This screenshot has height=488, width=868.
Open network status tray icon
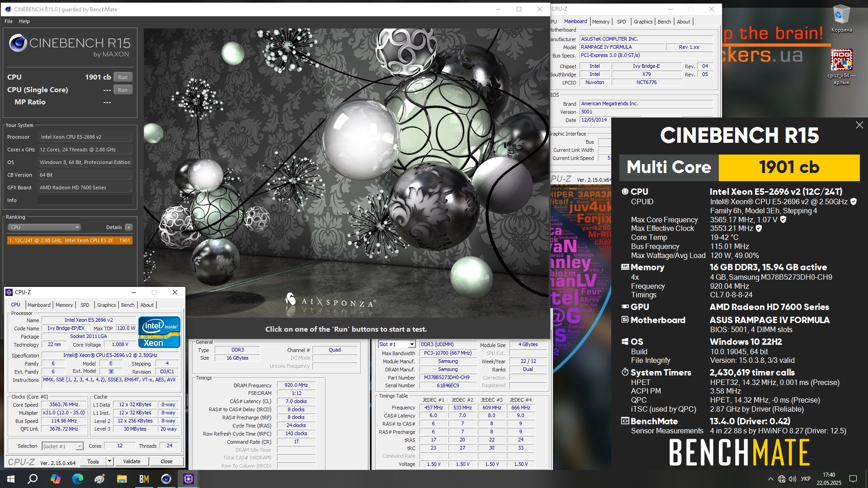click(x=782, y=479)
